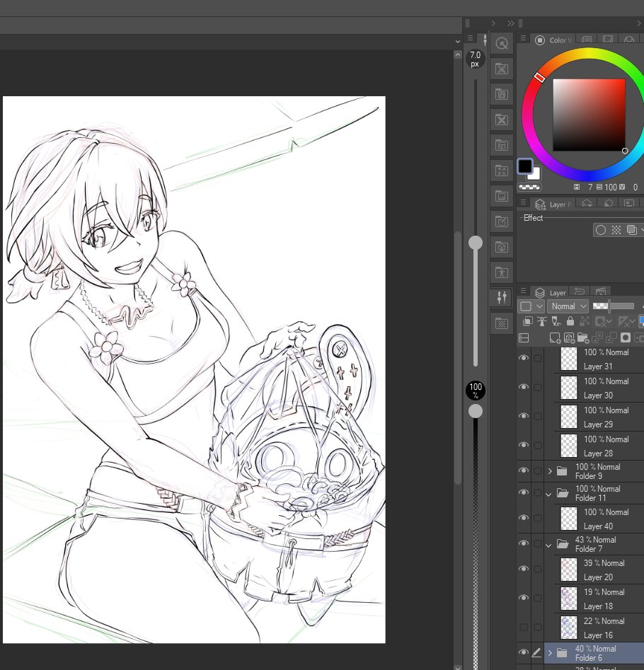This screenshot has width=644, height=670.
Task: Click the pen icon beside Folder 6
Action: [x=536, y=652]
